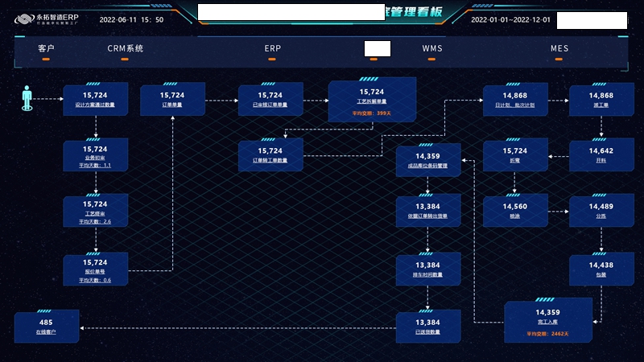Click the orange marker below WMS
Screen dimensions: 644x362
pos(432,59)
